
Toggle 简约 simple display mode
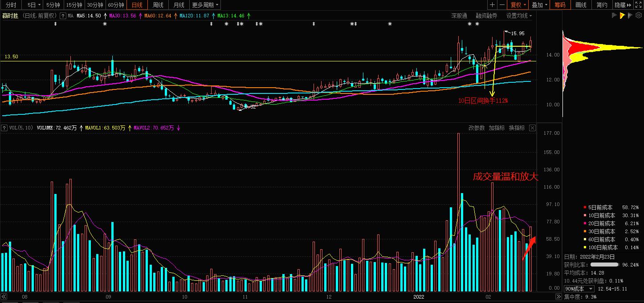(602, 5)
